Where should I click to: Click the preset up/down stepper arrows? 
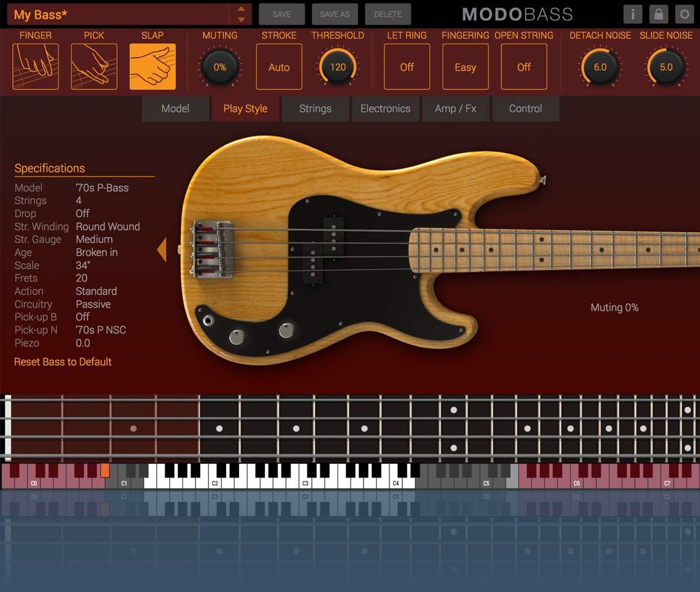coord(241,14)
